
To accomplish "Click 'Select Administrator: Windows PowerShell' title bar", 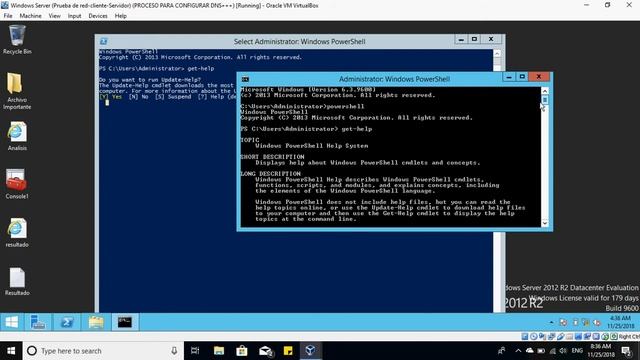I will [x=299, y=41].
